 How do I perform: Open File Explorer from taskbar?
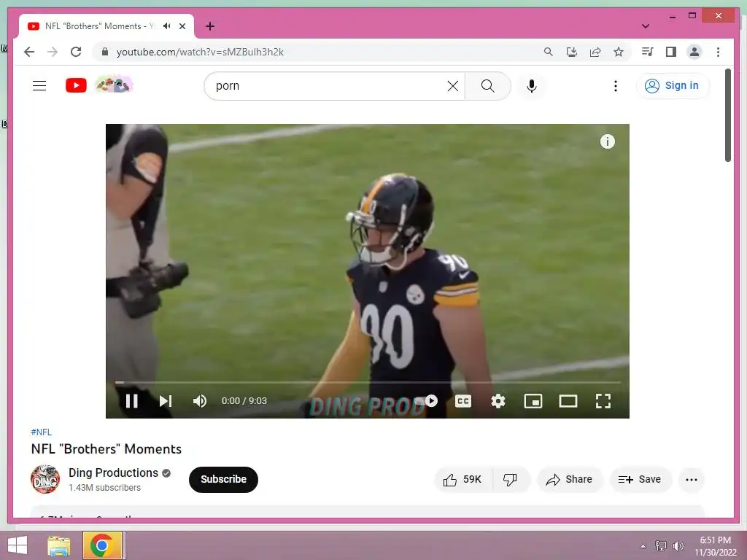coord(58,545)
